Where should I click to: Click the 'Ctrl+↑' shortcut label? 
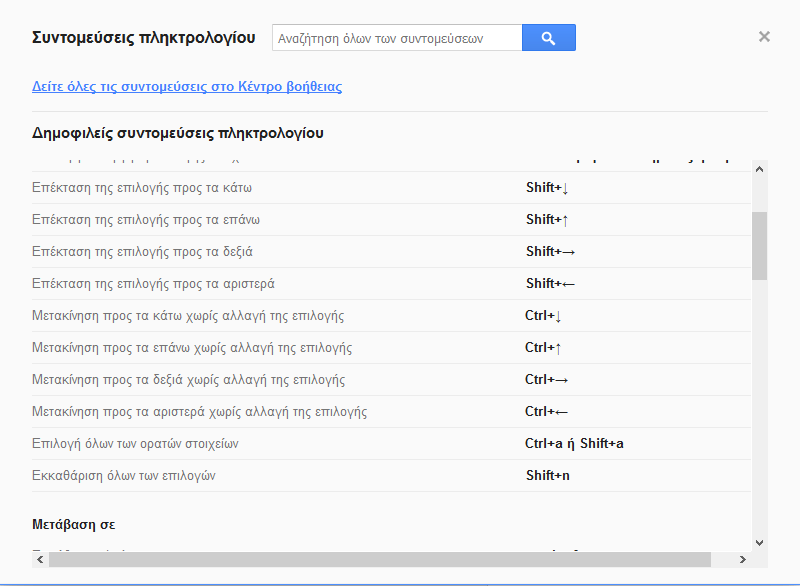pos(543,348)
